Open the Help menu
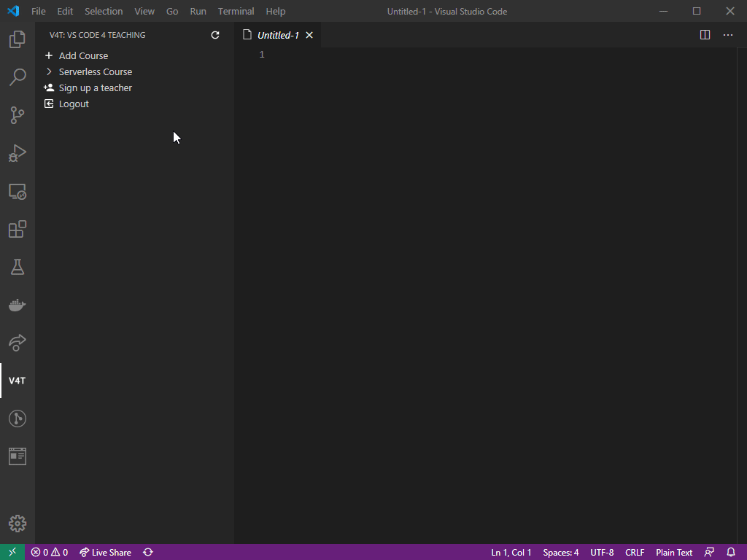The height and width of the screenshot is (560, 747). pos(276,11)
